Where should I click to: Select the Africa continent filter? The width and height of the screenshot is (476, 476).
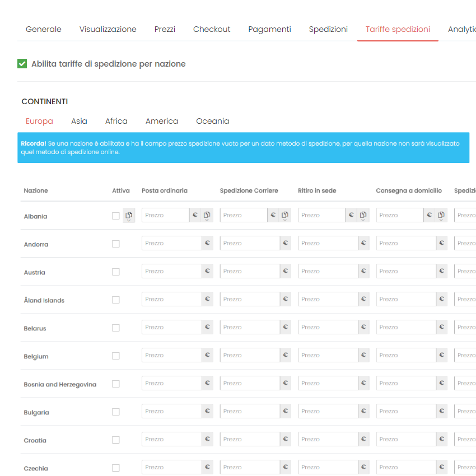116,121
